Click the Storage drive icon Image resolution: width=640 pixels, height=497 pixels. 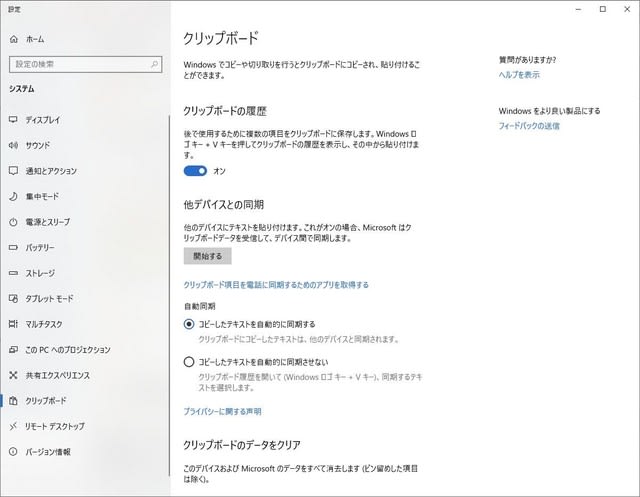[14, 273]
